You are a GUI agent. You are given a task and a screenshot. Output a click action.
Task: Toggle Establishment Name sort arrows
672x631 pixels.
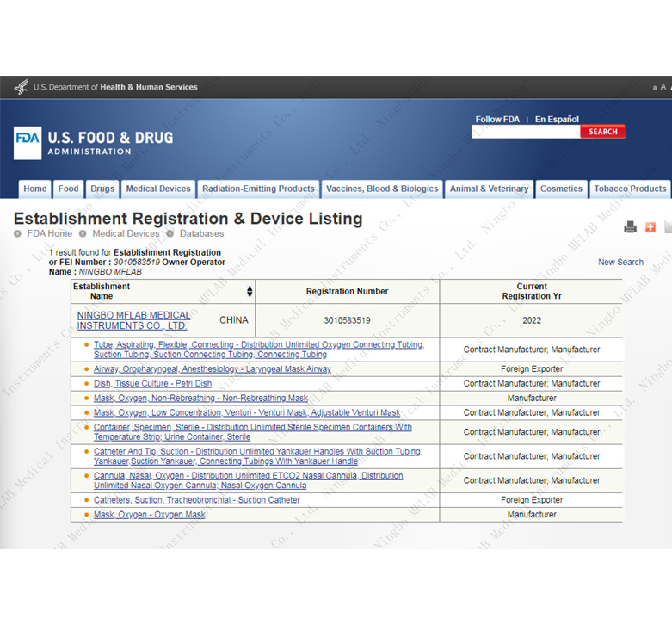(x=250, y=292)
